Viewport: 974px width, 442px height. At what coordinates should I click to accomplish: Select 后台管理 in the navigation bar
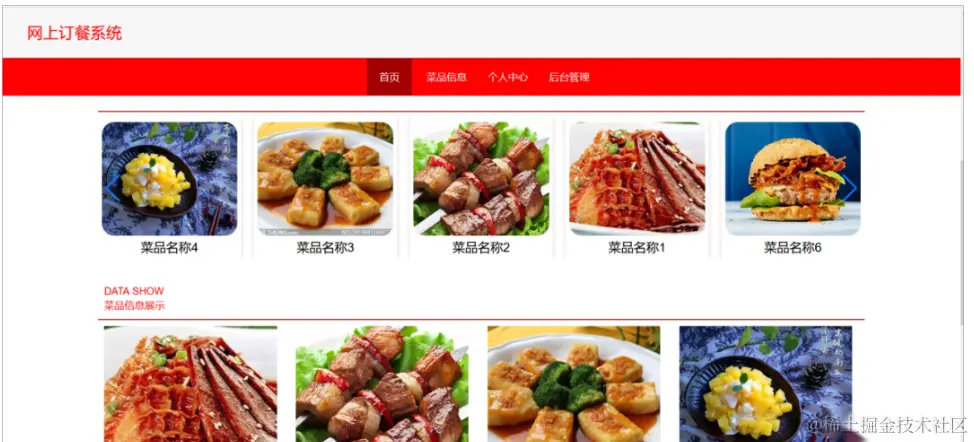click(x=568, y=77)
